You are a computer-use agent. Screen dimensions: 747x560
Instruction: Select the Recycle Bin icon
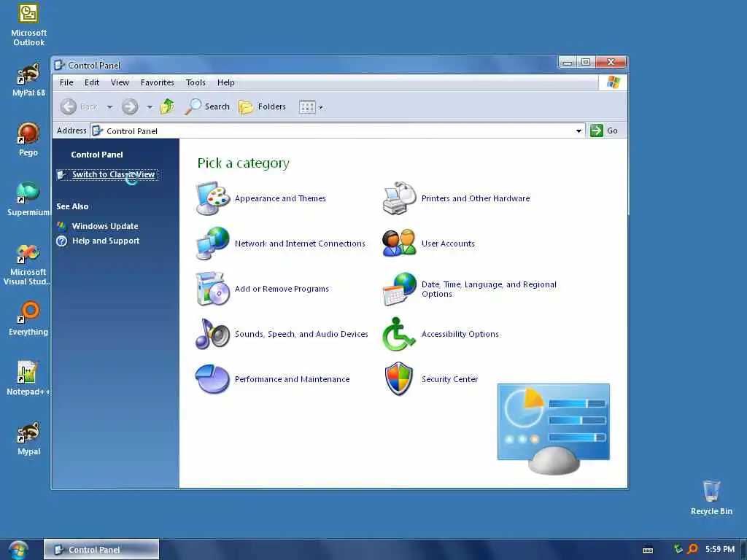[x=711, y=497]
